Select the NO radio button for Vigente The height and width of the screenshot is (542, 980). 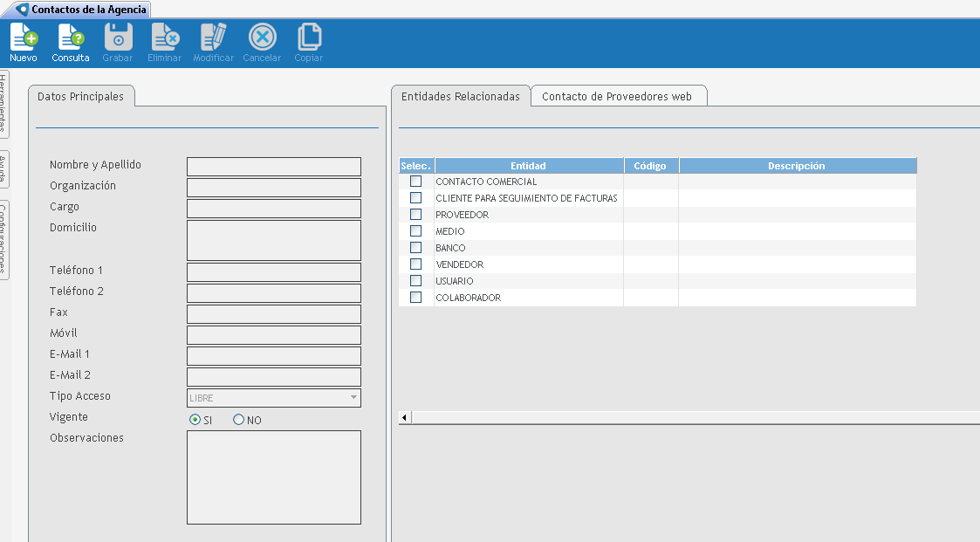click(x=238, y=420)
